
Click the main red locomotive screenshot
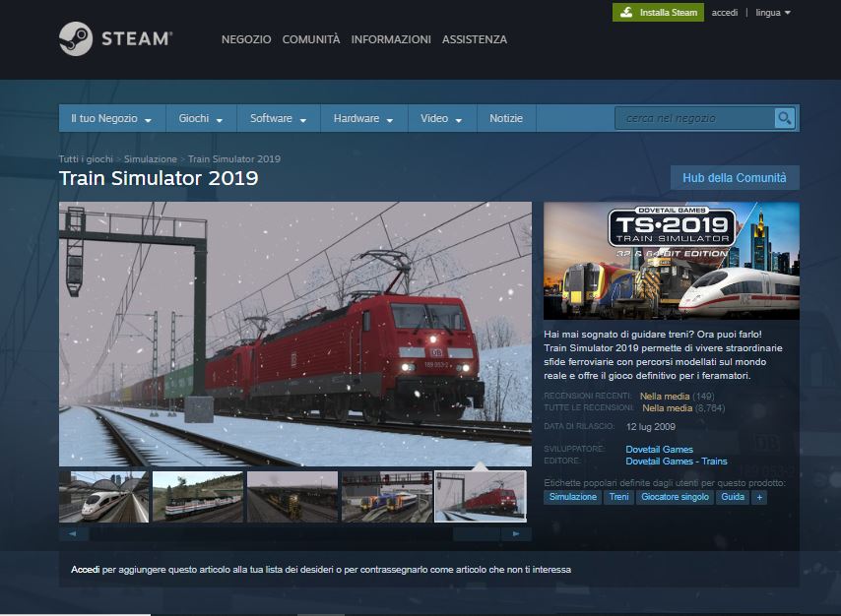click(x=295, y=334)
